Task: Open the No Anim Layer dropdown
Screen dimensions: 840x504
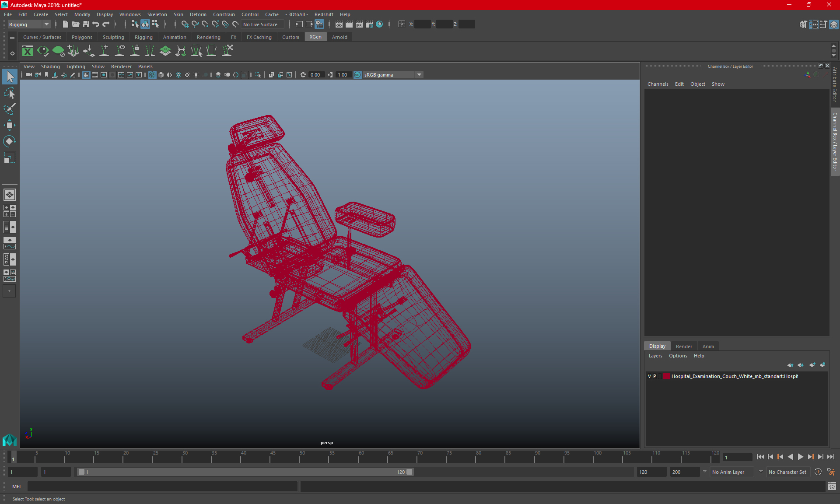Action: [x=732, y=472]
